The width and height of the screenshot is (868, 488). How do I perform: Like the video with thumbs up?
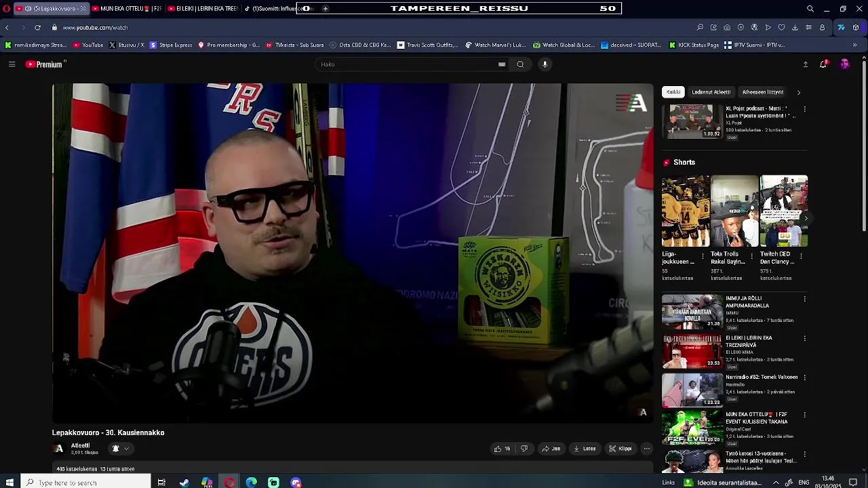(x=502, y=449)
